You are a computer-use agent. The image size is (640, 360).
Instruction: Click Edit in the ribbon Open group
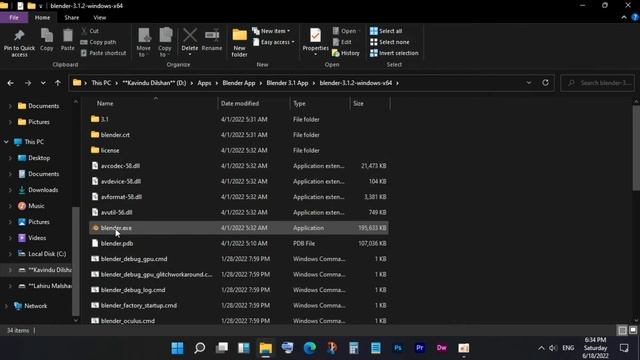click(342, 42)
